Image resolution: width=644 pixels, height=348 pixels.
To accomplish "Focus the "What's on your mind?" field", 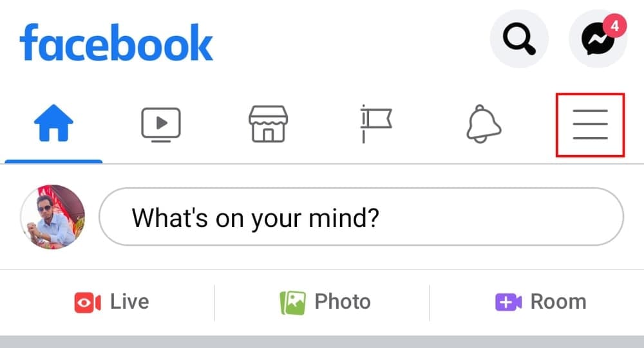I will [x=361, y=217].
